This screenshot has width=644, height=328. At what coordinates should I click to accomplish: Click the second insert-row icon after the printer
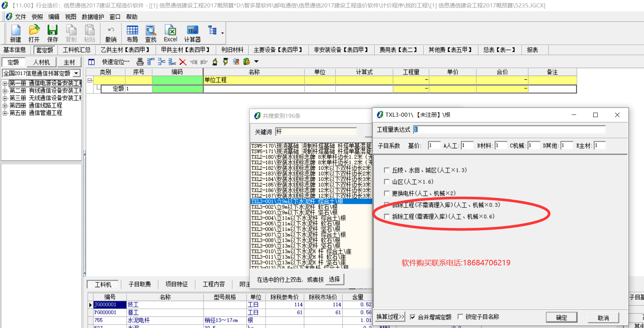[162, 62]
